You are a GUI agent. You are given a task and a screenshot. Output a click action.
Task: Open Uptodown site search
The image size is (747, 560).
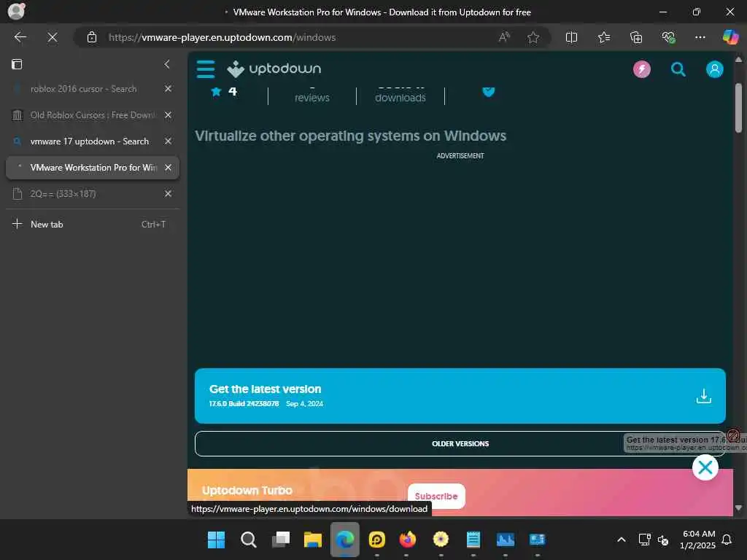(678, 69)
